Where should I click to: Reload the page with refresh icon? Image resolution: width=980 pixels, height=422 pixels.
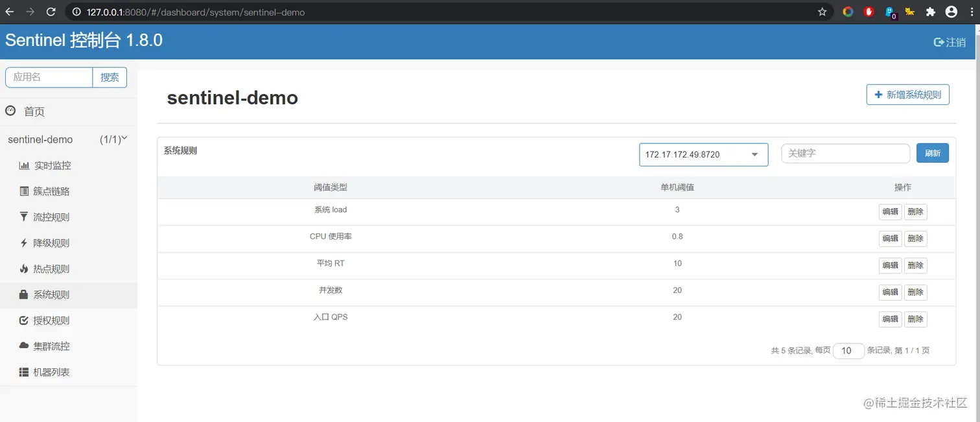(51, 12)
